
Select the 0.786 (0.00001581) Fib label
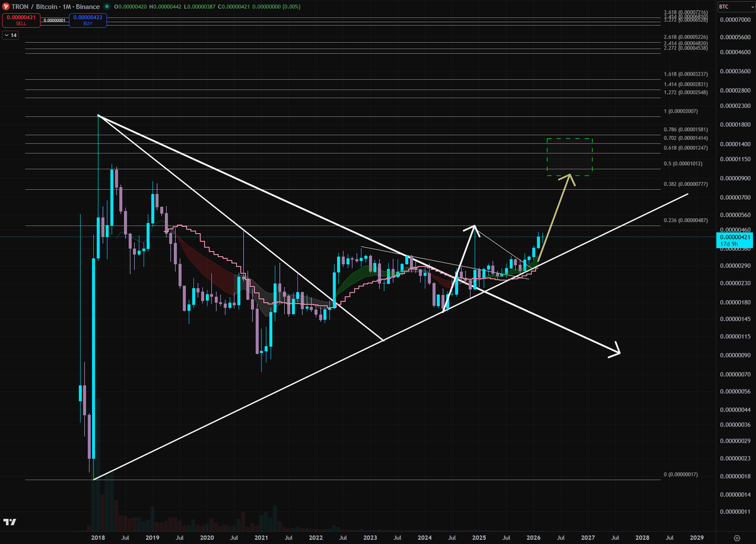point(687,129)
